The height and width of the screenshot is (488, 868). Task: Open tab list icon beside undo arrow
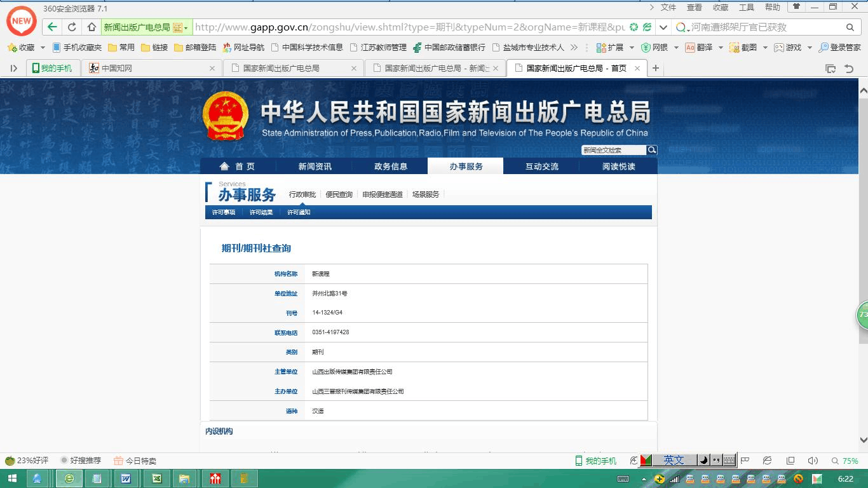point(830,68)
